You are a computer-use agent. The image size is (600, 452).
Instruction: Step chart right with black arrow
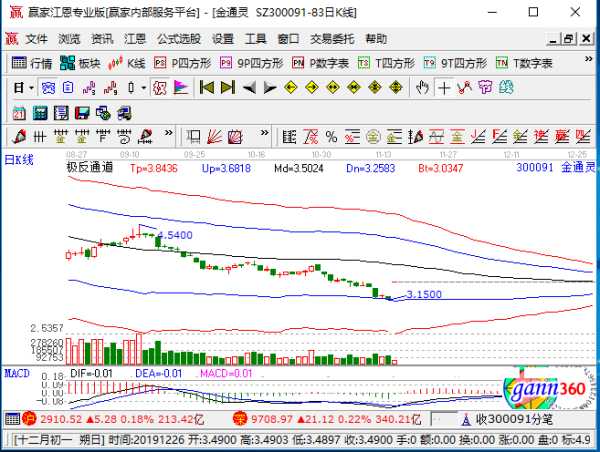270,88
